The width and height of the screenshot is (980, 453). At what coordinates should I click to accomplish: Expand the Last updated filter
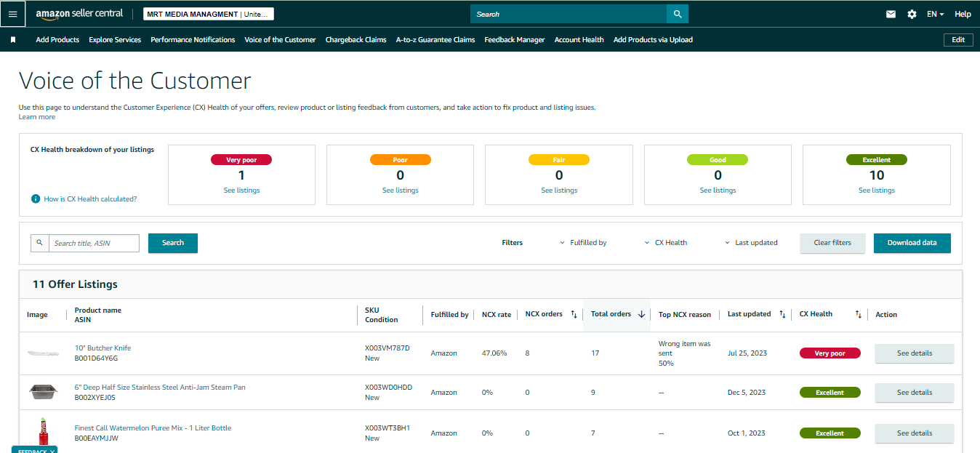[751, 243]
